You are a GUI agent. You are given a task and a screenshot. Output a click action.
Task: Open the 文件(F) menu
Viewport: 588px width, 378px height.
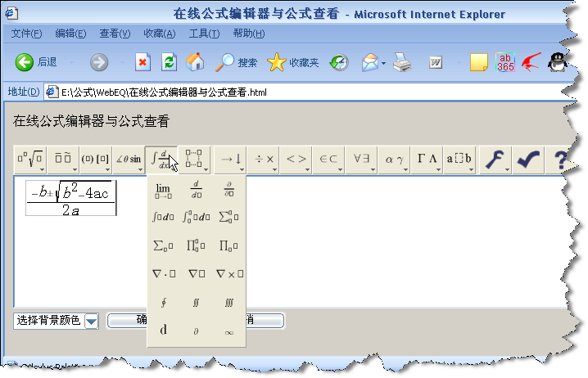pyautogui.click(x=27, y=34)
